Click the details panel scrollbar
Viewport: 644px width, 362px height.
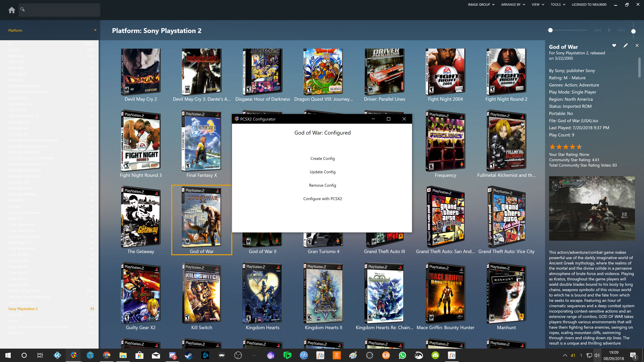639,67
